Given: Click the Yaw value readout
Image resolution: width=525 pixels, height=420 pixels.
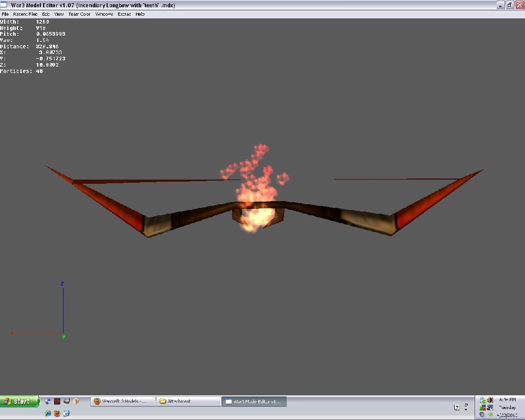Looking at the screenshot, I should pyautogui.click(x=42, y=40).
